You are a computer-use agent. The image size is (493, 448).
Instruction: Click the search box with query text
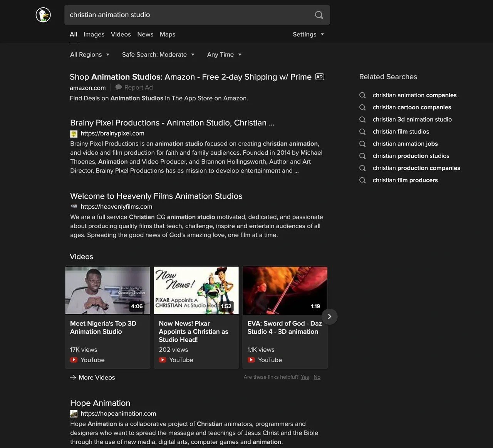pyautogui.click(x=197, y=15)
